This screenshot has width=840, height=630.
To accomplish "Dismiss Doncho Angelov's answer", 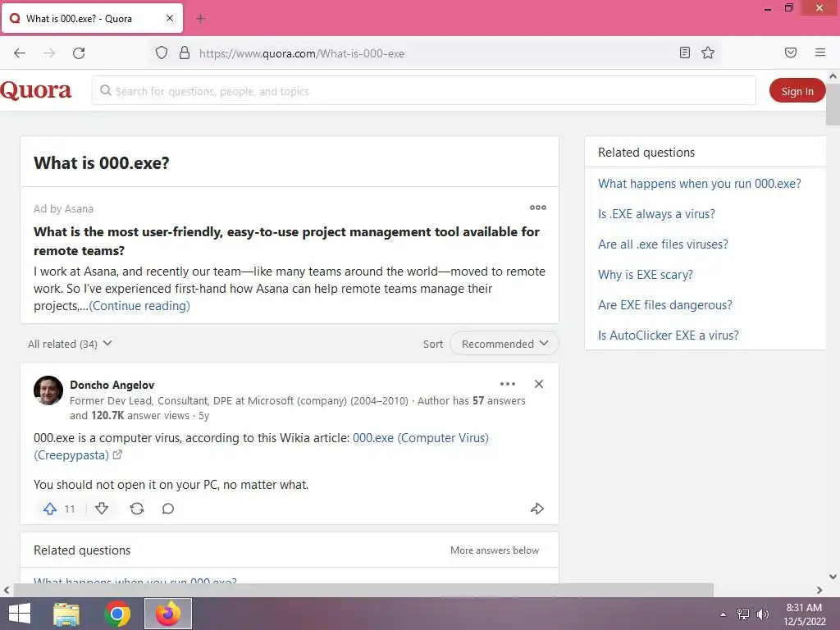I will (539, 384).
